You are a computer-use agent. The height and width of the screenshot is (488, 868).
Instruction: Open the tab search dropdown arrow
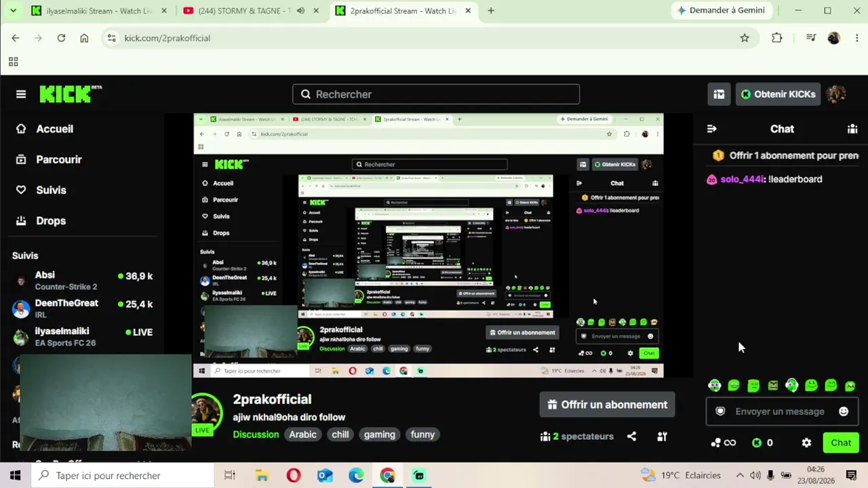(14, 11)
